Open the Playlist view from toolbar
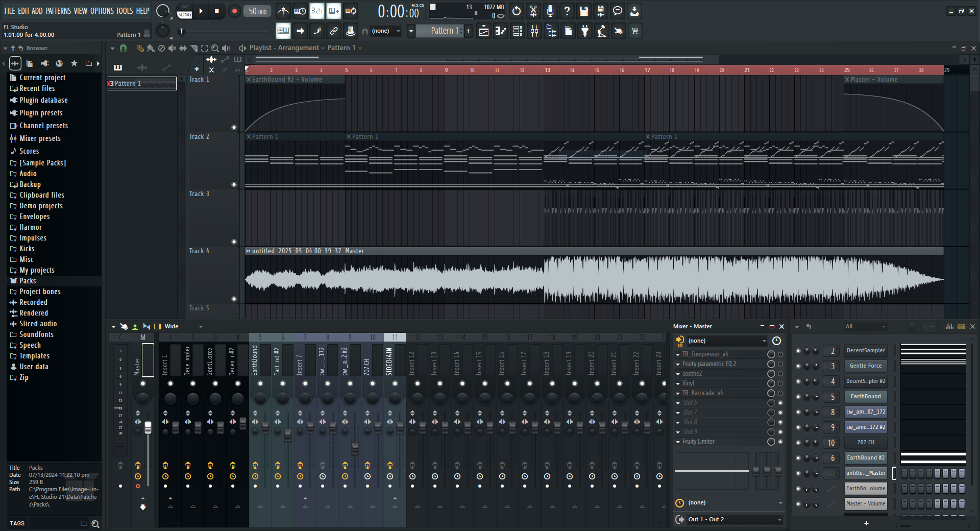The width and height of the screenshot is (980, 531). tap(484, 31)
